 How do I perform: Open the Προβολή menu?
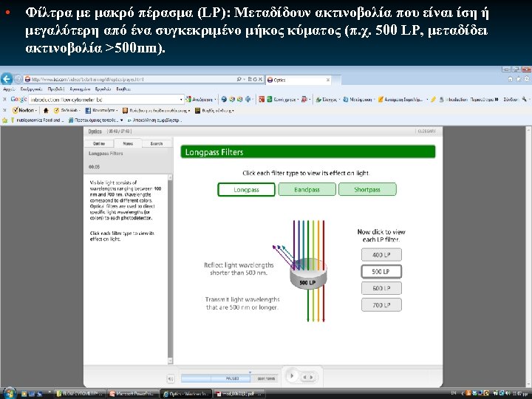pyautogui.click(x=56, y=89)
